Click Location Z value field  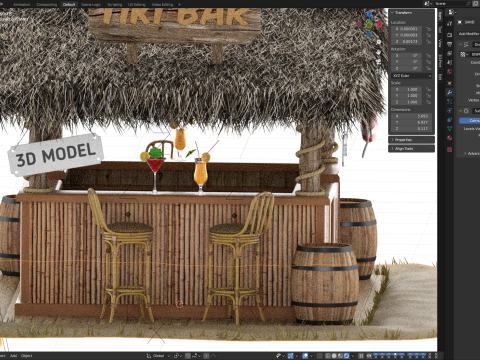[x=407, y=41]
